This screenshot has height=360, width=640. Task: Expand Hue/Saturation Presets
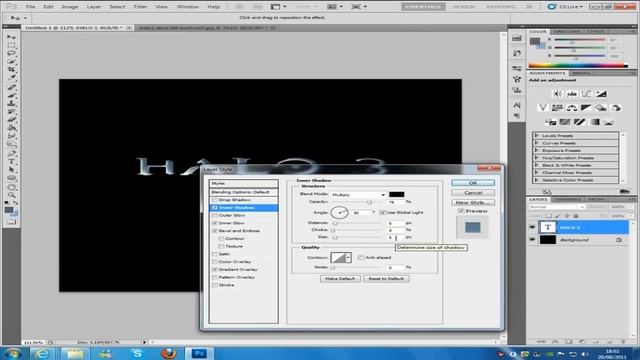pos(536,158)
